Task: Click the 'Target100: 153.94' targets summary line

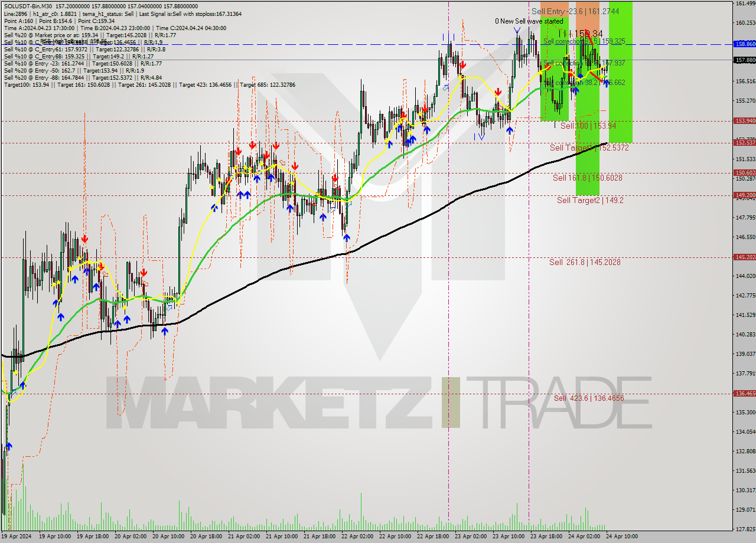Action: (x=149, y=85)
